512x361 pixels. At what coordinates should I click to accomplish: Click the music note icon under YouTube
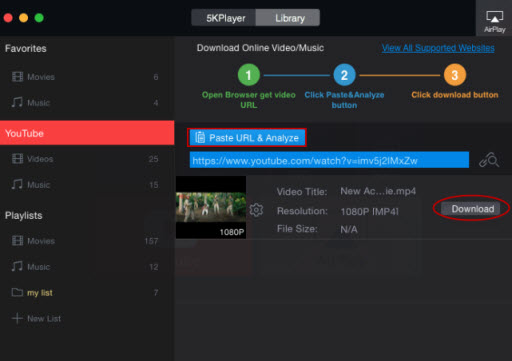pyautogui.click(x=17, y=184)
